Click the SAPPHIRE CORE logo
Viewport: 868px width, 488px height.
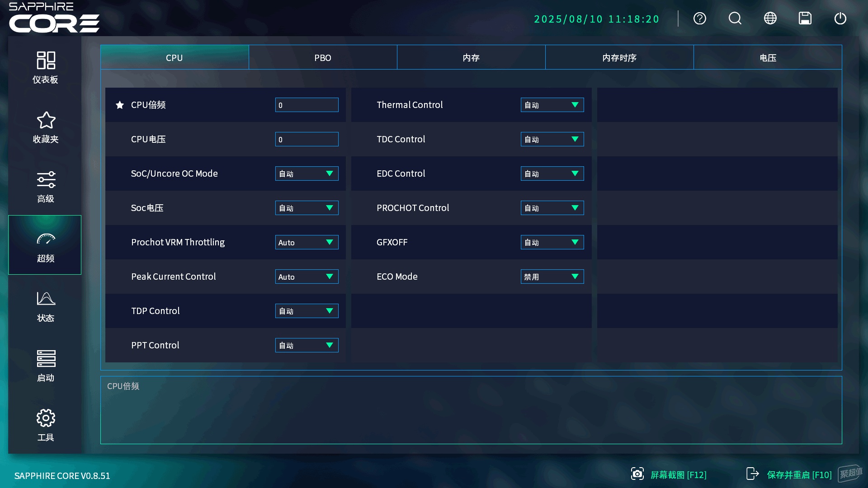click(54, 18)
